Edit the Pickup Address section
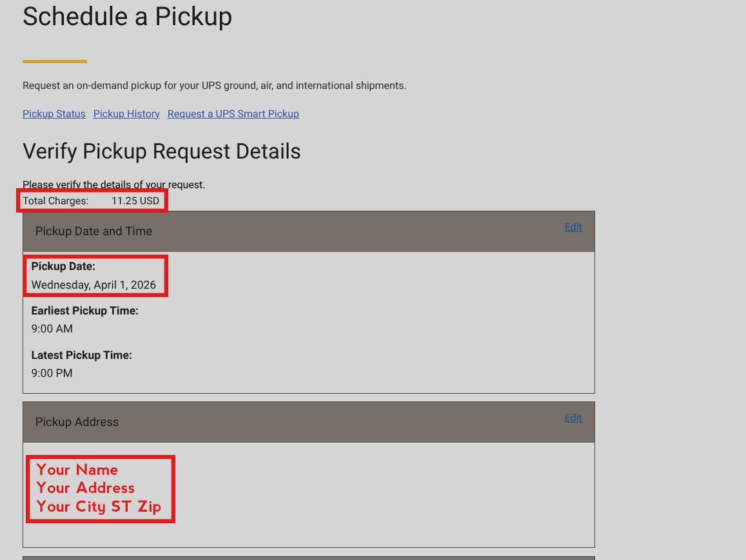 pyautogui.click(x=573, y=418)
